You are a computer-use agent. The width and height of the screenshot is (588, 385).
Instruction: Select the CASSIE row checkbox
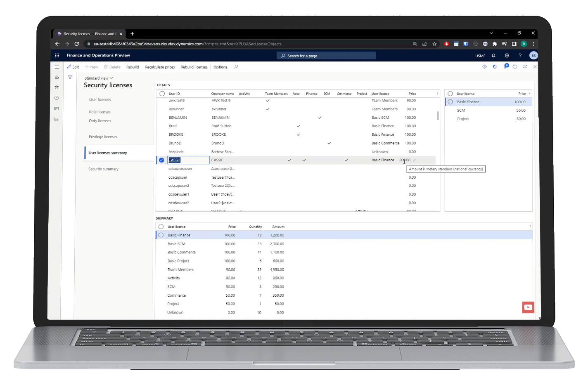tap(161, 160)
